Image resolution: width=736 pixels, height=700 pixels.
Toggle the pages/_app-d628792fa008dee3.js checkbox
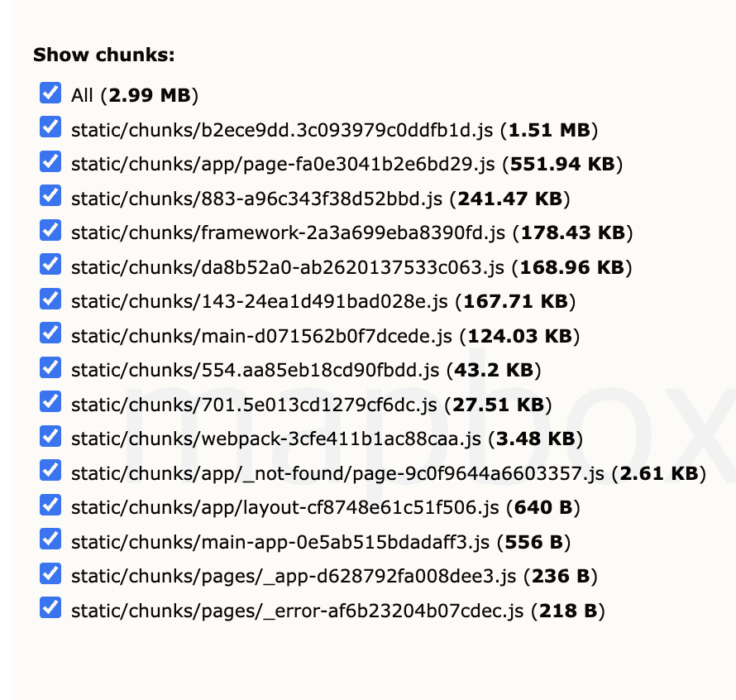50,574
